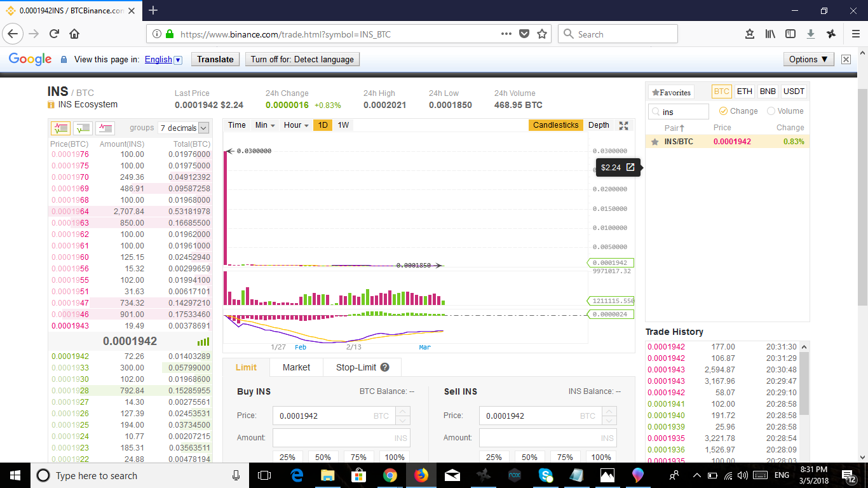The width and height of the screenshot is (868, 488).
Task: Open a new browser tab
Action: pos(153,10)
